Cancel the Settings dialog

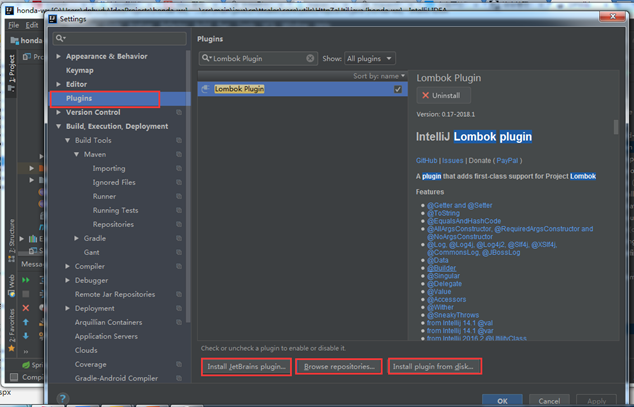[549, 401]
